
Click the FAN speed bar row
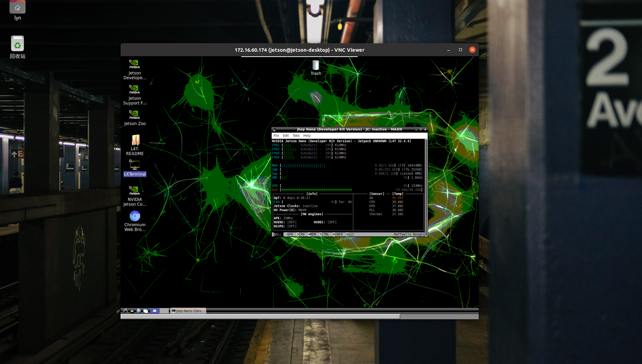313,202
